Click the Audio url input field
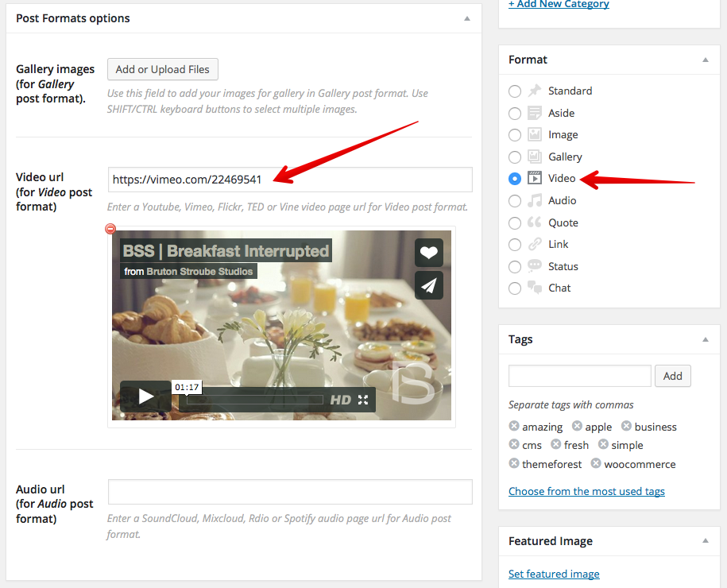The image size is (727, 588). pyautogui.click(x=290, y=492)
